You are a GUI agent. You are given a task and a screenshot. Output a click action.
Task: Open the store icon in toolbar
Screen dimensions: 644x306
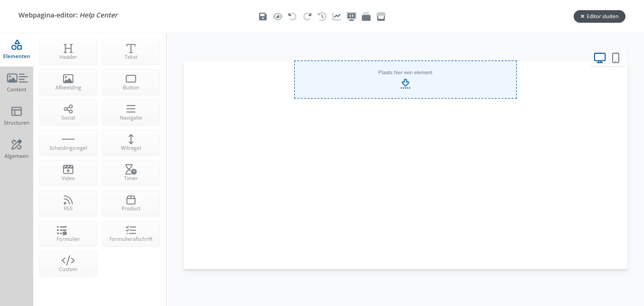click(x=381, y=16)
